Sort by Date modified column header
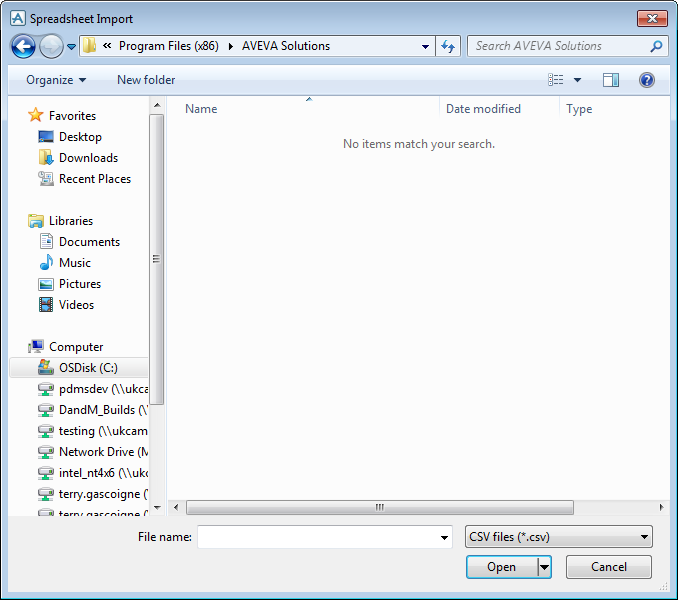Image resolution: width=678 pixels, height=600 pixels. point(483,109)
